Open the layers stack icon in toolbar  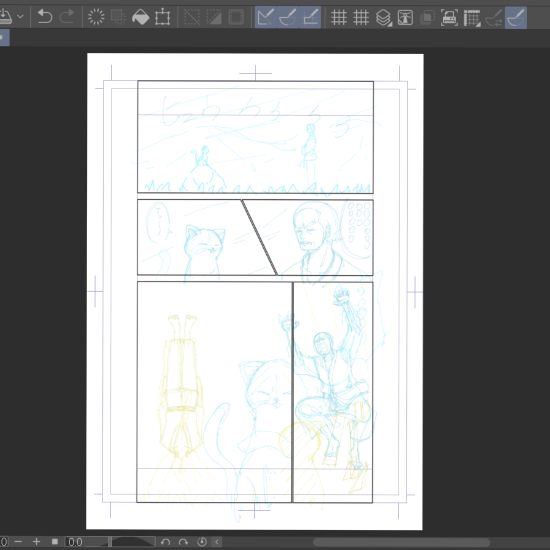pos(383,17)
